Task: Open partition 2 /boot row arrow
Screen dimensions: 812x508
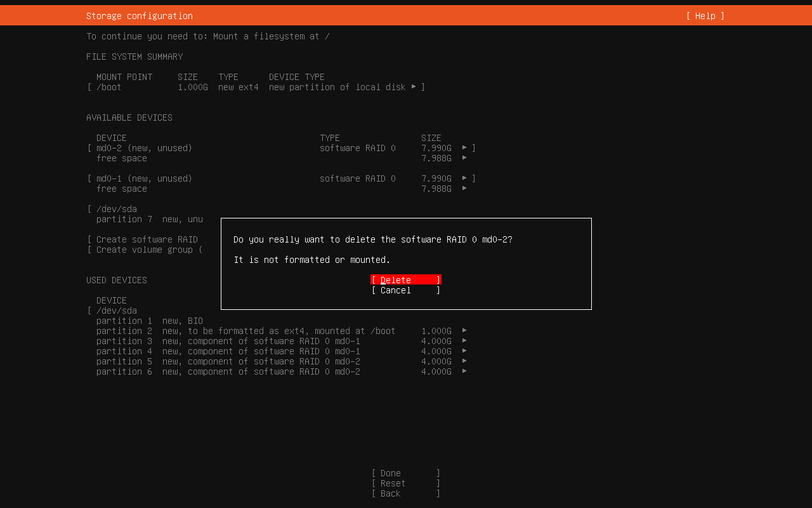Action: tap(464, 331)
